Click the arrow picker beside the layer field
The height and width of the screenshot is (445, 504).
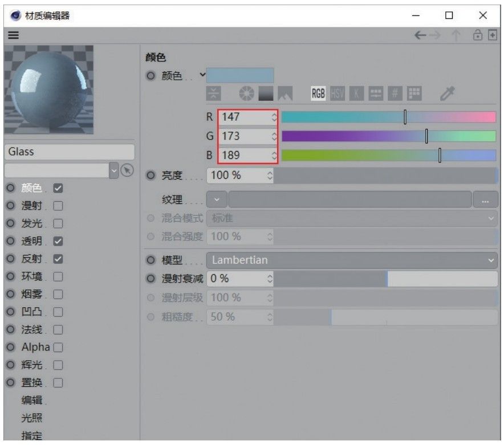tap(127, 170)
